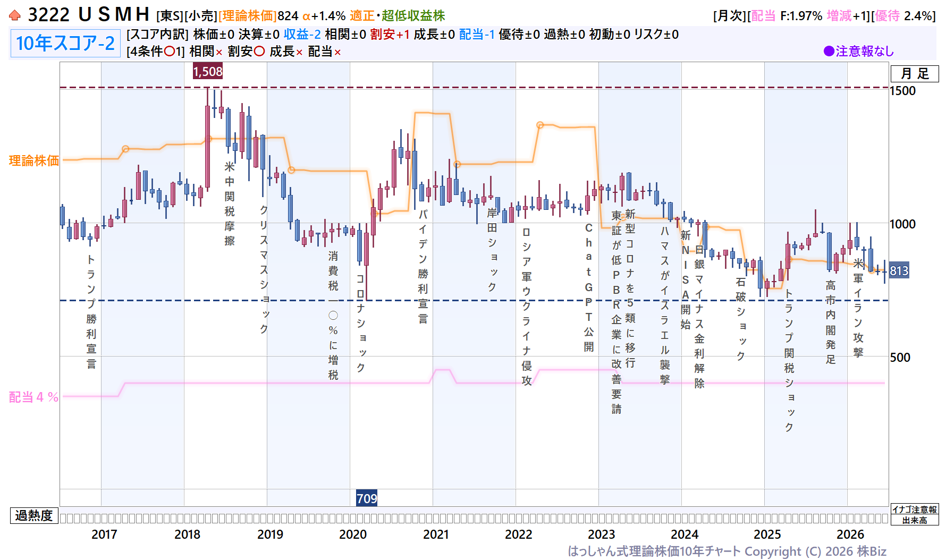Click the blue 収益-2 score item
Viewport: 946px width, 560px height.
(302, 35)
